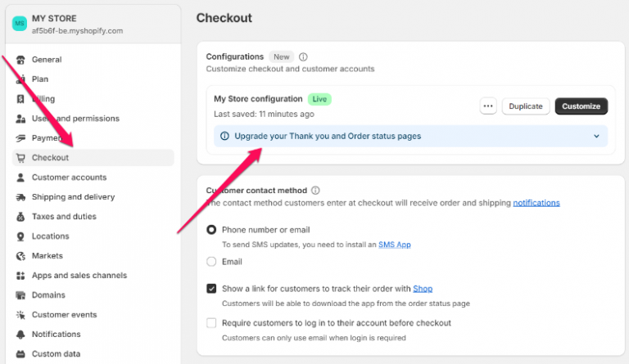Open the notifications link
The height and width of the screenshot is (364, 629).
tap(536, 203)
